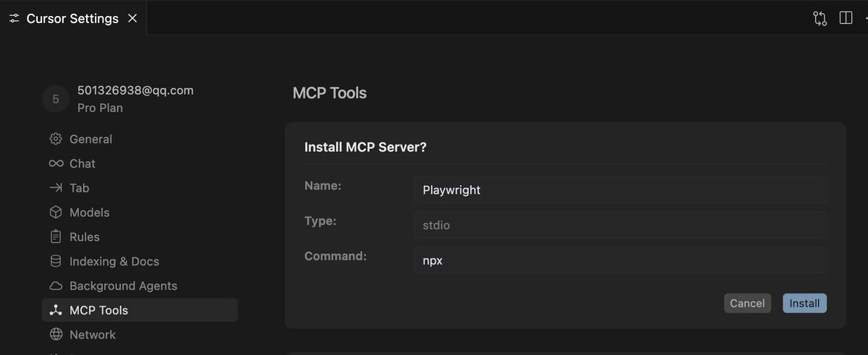
Task: Click the Command field containing npx
Action: click(x=619, y=260)
